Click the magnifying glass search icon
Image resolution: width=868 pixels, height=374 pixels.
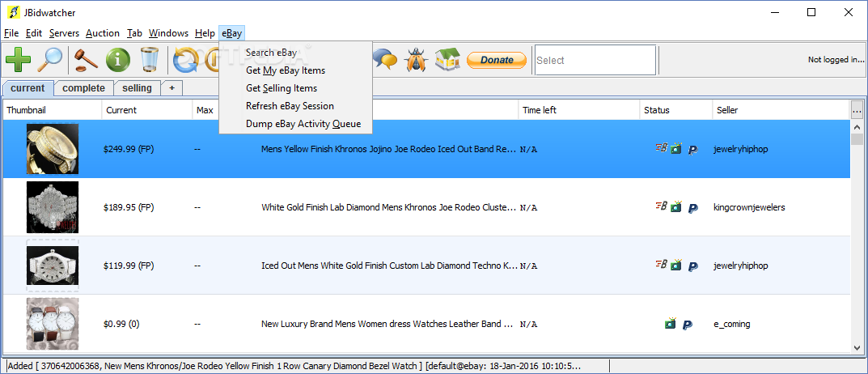click(x=50, y=60)
